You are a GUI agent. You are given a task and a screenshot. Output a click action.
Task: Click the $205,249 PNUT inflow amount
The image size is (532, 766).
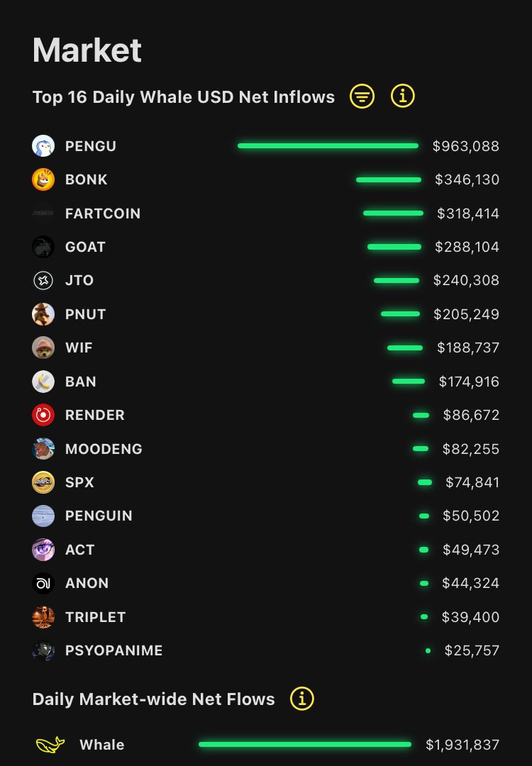point(466,314)
